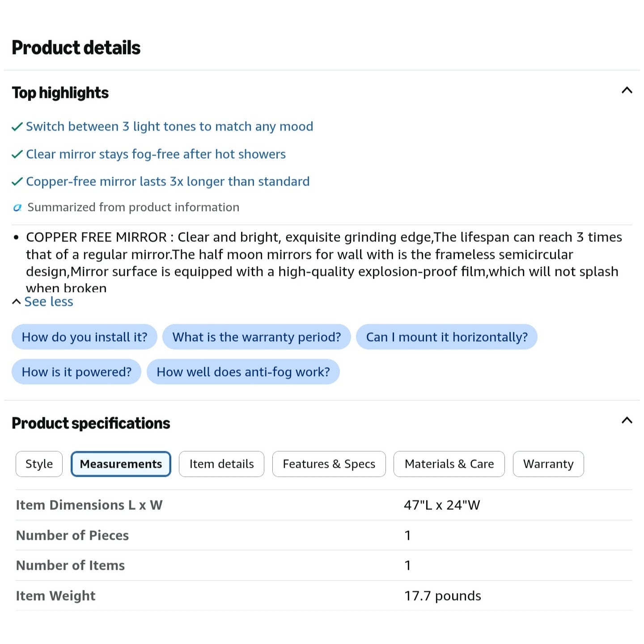Open the copper-free mirror highlight link
Image resolution: width=644 pixels, height=644 pixels.
point(168,182)
